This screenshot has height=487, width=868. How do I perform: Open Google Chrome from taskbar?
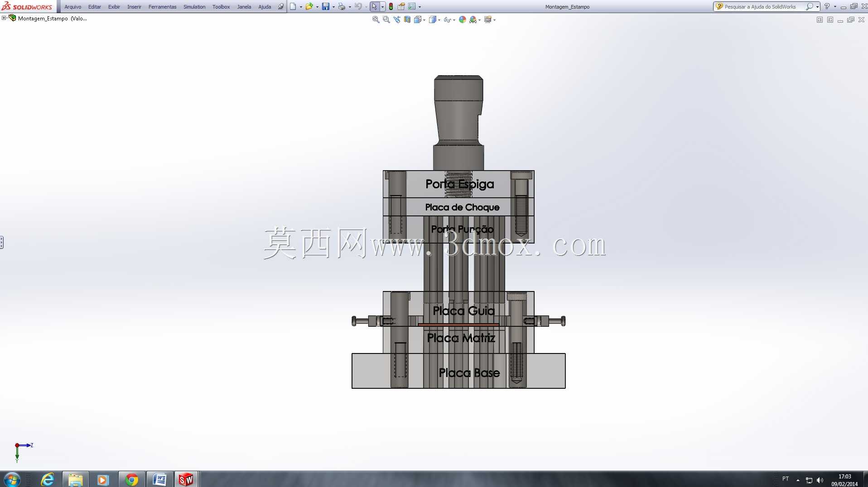tap(131, 479)
